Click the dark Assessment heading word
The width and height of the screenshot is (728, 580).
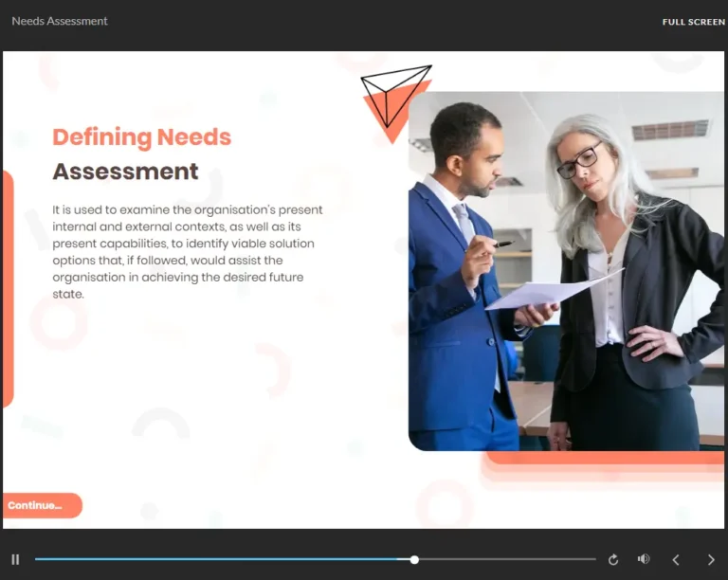click(125, 172)
